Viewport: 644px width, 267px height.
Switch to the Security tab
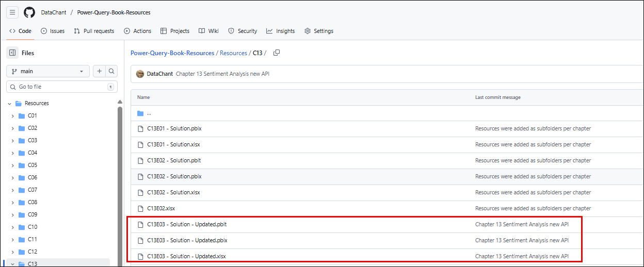(243, 31)
